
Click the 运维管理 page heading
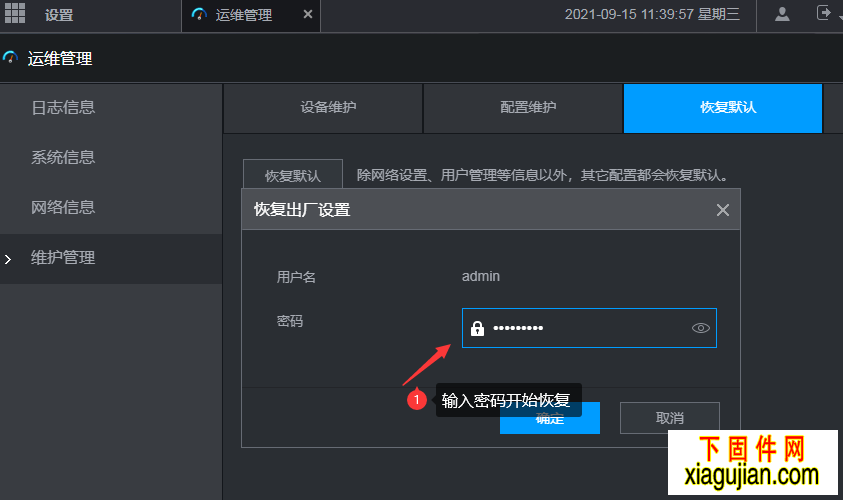(60, 58)
